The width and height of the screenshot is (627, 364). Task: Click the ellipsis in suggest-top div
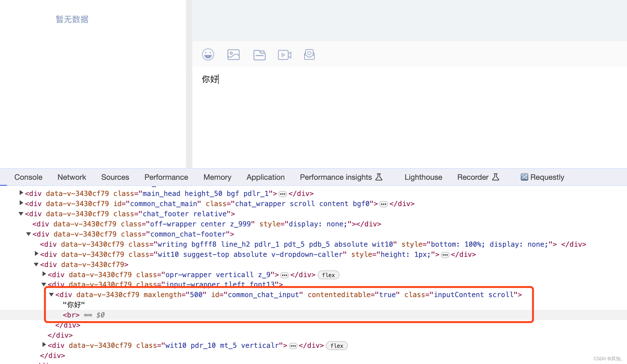pos(445,255)
